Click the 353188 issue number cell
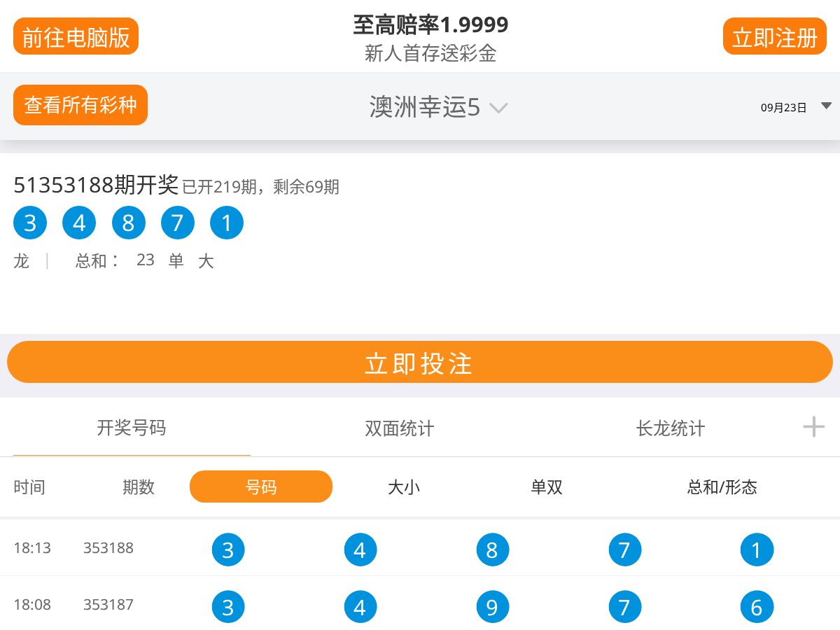Viewport: 840px width, 630px height. (108, 547)
